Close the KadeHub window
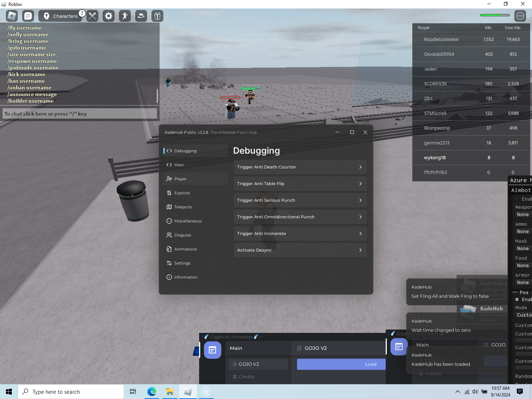The height and width of the screenshot is (399, 532). pyautogui.click(x=365, y=132)
